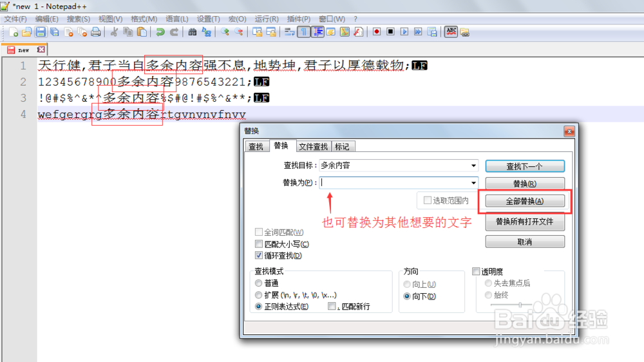Click the 查找下一个 button
This screenshot has width=644, height=362.
(x=525, y=166)
